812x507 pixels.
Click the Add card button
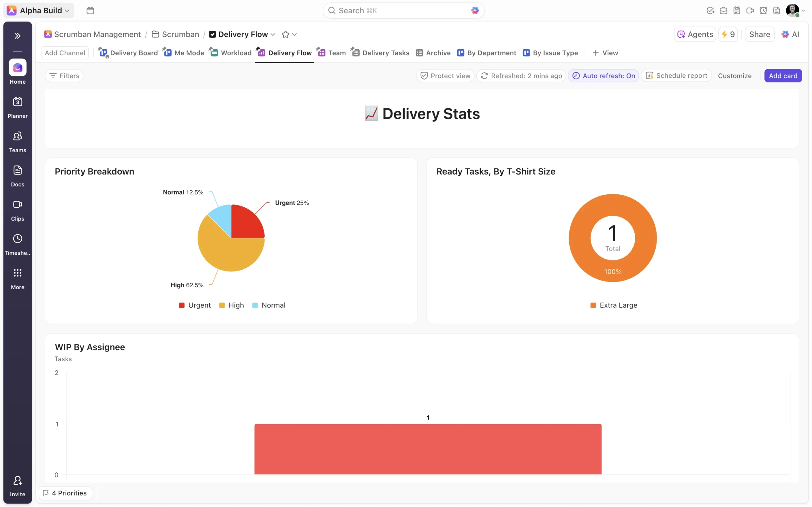click(783, 76)
